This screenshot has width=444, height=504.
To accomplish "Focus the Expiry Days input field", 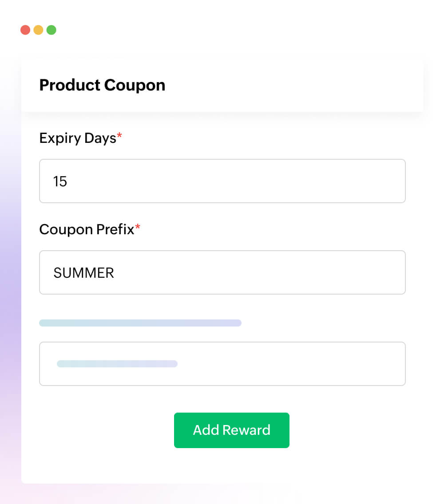I will pos(222,181).
